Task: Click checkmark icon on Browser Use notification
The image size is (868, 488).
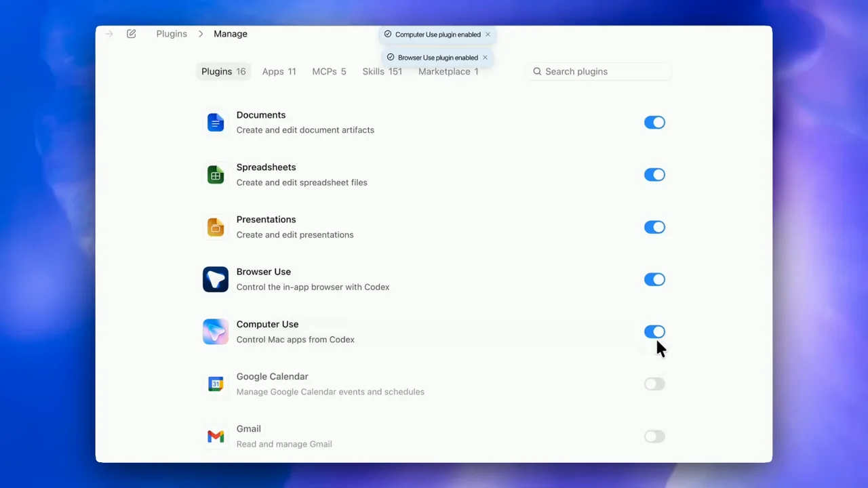Action: click(x=391, y=58)
